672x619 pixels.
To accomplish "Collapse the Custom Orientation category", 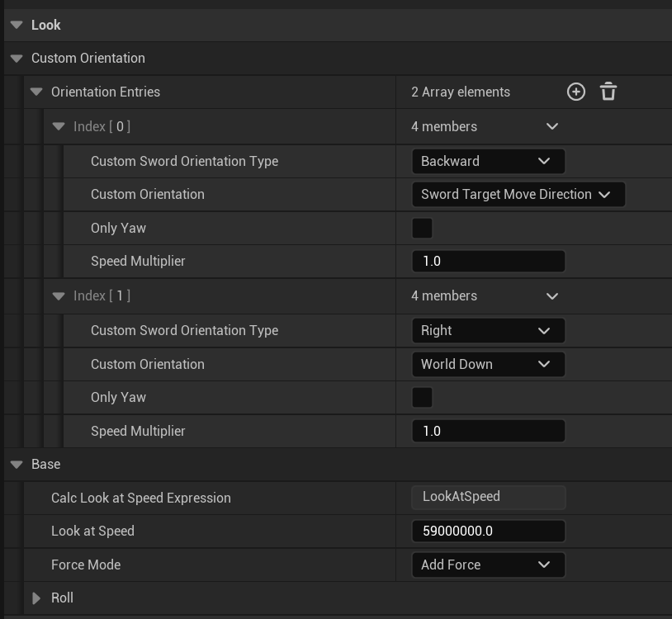I will tap(17, 58).
